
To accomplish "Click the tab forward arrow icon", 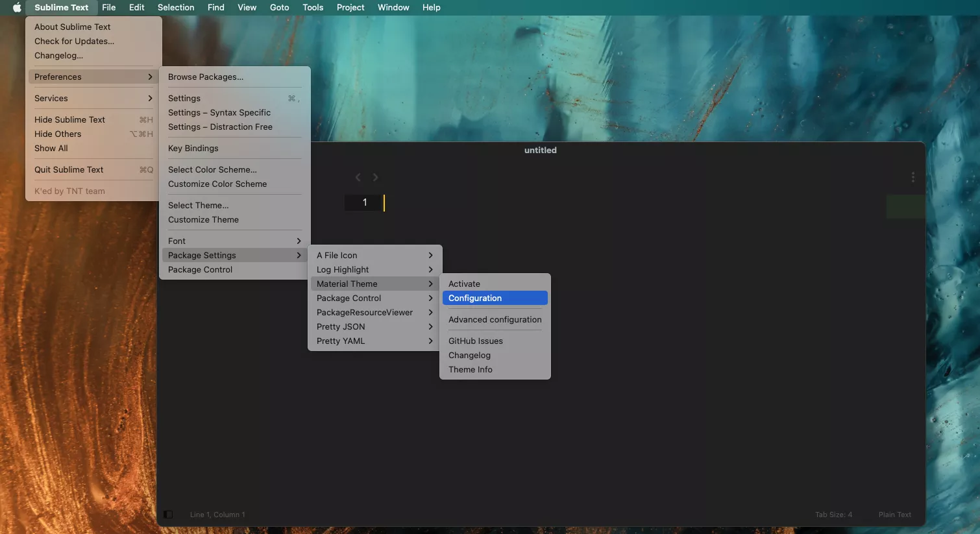I will click(x=375, y=177).
